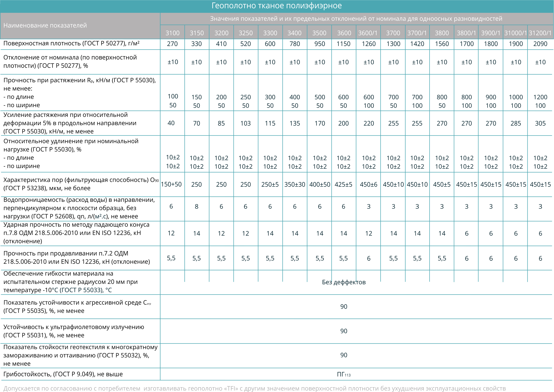
Task: Select surface density value 2090
Action: [x=540, y=44]
